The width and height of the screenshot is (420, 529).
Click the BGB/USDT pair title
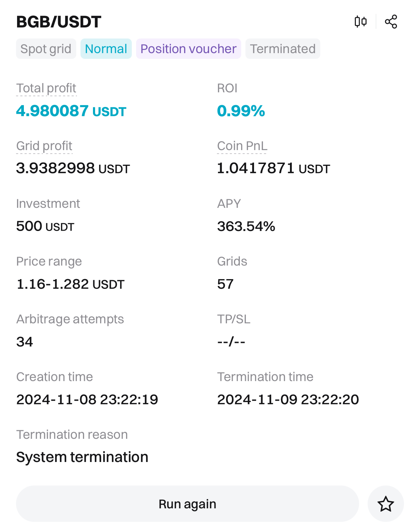(x=59, y=22)
